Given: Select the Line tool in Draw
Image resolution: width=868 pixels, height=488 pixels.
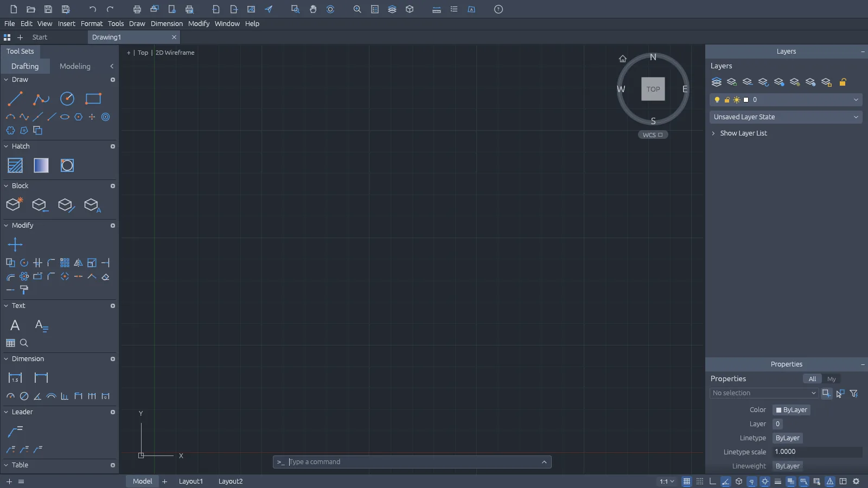Looking at the screenshot, I should pos(15,99).
